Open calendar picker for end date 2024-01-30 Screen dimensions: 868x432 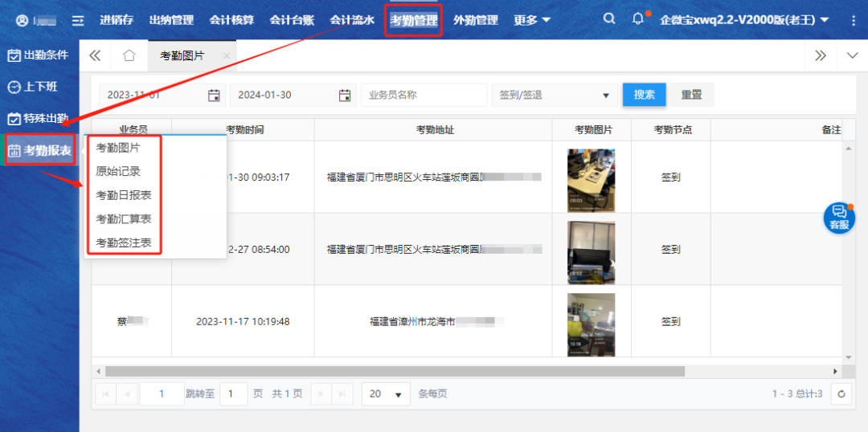(x=345, y=95)
